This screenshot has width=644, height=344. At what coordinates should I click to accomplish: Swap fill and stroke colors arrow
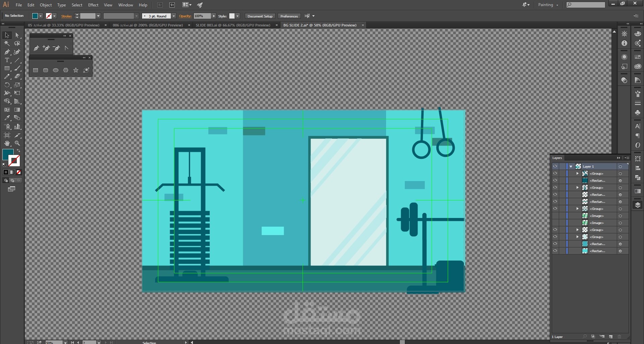(x=18, y=151)
